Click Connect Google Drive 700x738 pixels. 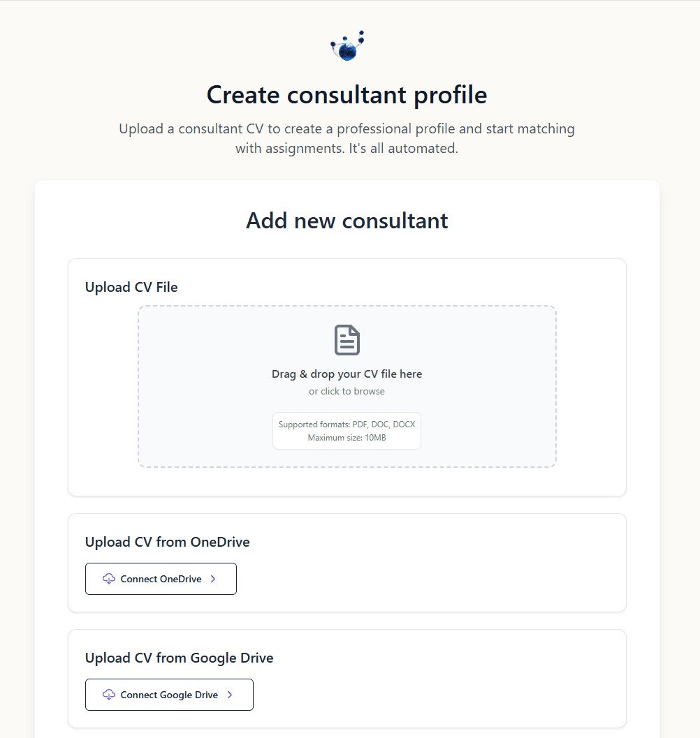[169, 695]
